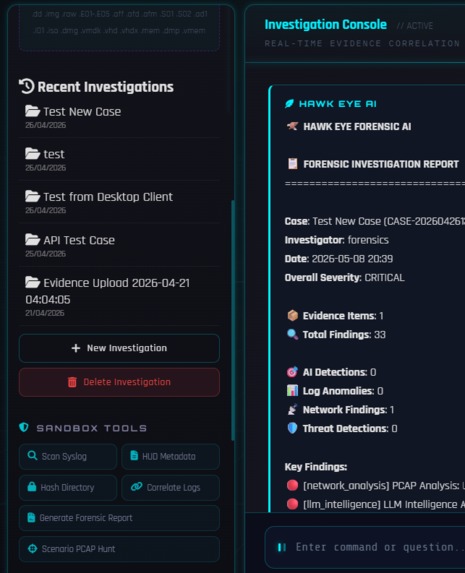Click clipboard icon beside Forensic Investigation Report

coord(292,164)
